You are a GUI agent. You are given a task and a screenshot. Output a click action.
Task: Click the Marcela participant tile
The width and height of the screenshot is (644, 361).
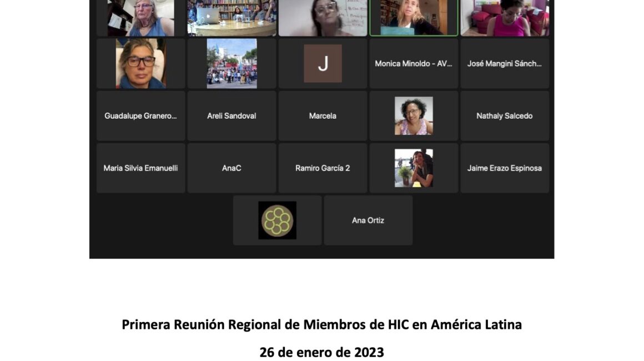click(x=323, y=116)
